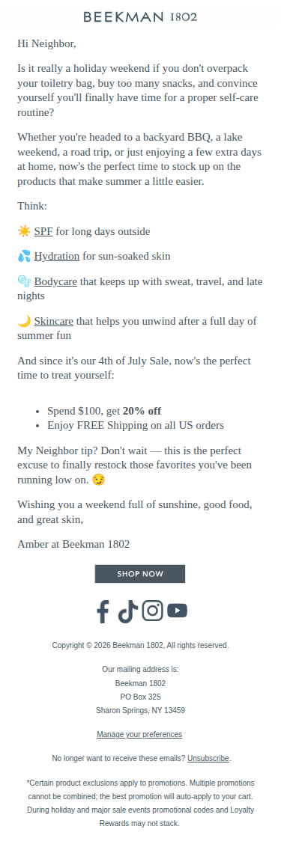The height and width of the screenshot is (868, 281).
Task: Click the water droplets emoji beside Hydration
Action: point(24,257)
